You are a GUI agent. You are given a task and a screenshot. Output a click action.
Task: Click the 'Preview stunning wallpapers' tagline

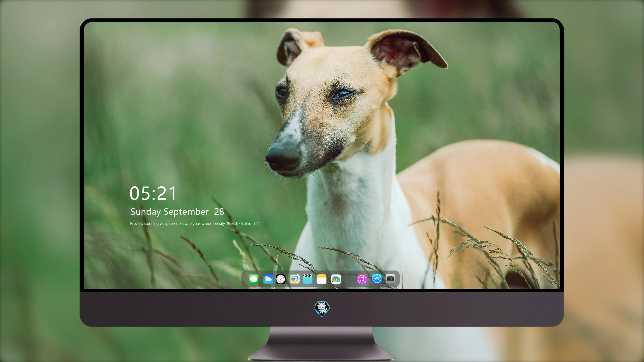click(195, 224)
